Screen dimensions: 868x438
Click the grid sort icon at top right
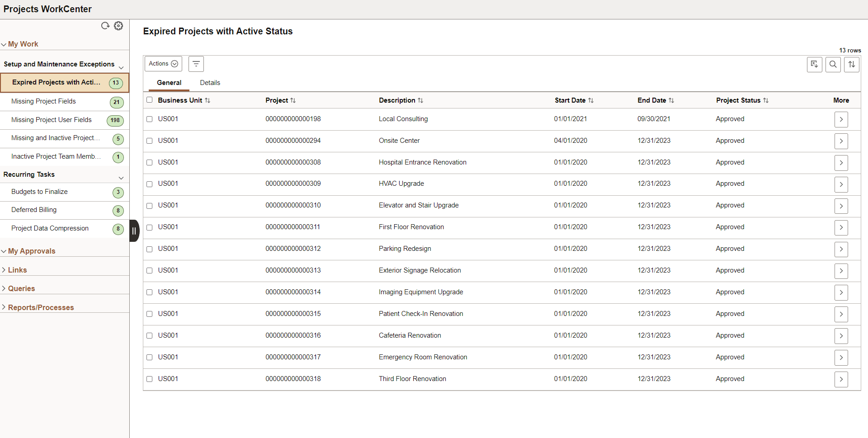pyautogui.click(x=851, y=64)
